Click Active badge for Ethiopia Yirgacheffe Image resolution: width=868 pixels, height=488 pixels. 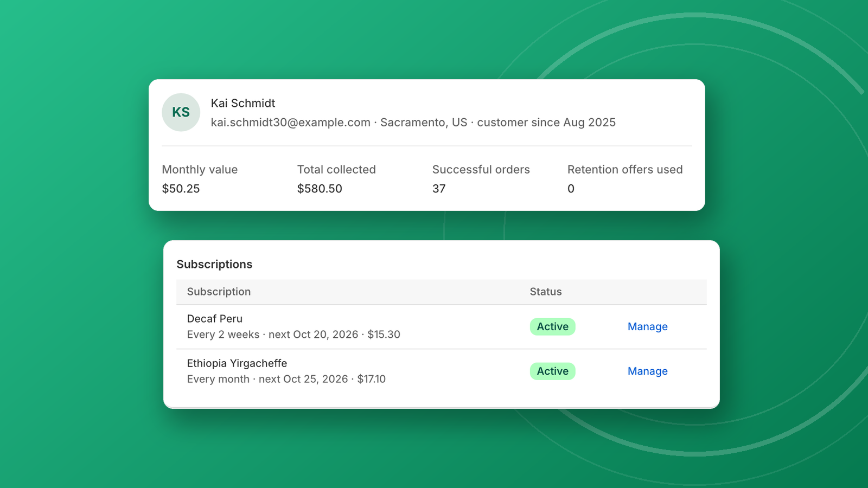[552, 371]
